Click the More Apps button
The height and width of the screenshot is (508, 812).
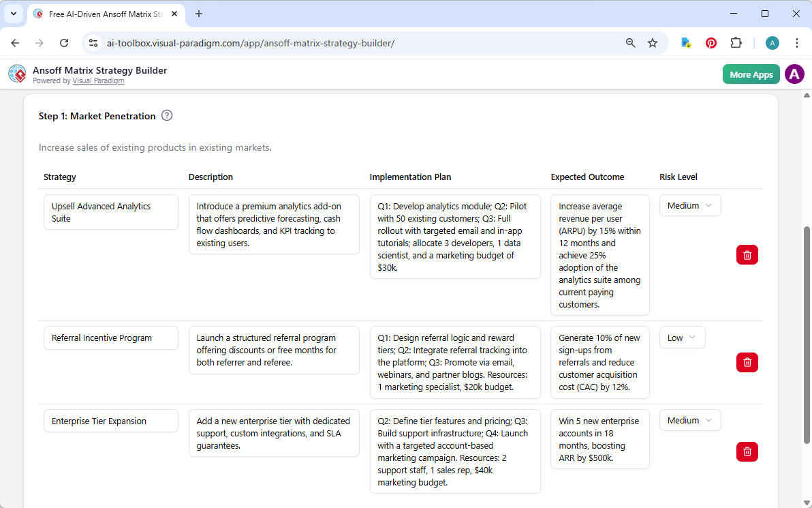751,74
